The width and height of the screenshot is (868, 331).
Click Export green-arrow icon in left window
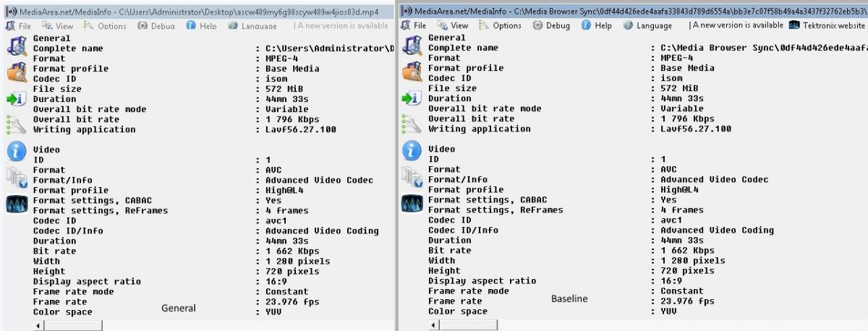pos(16,99)
